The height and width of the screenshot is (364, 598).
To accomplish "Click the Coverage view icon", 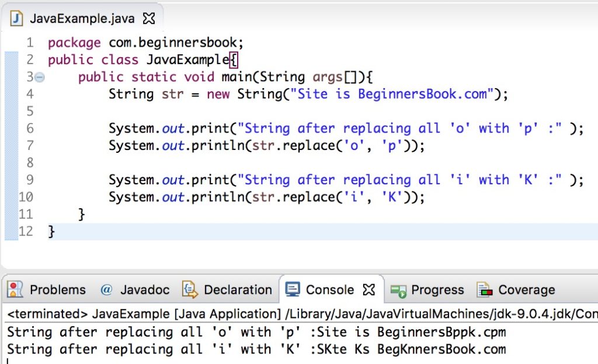I will [485, 289].
